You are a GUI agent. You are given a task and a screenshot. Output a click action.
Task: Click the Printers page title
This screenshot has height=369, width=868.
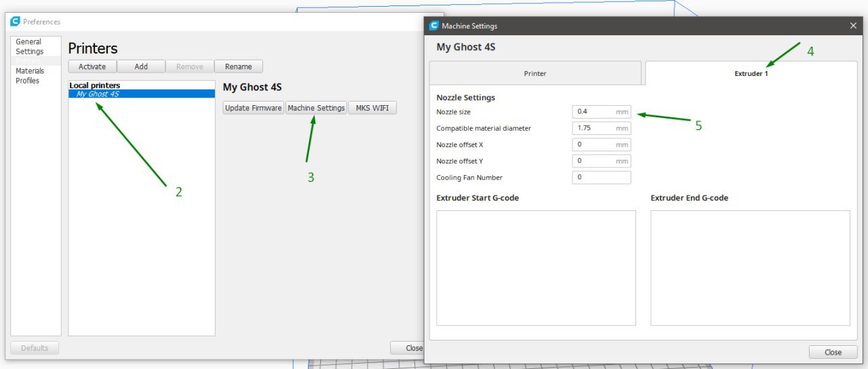pos(93,48)
